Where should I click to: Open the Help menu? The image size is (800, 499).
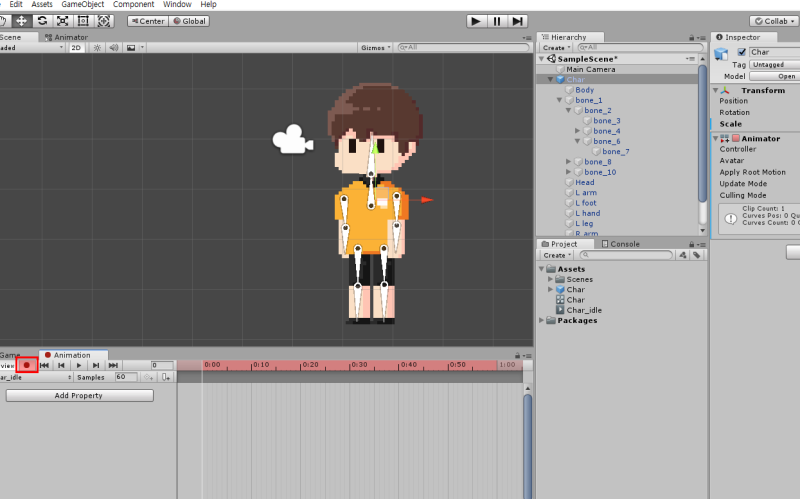tap(208, 4)
